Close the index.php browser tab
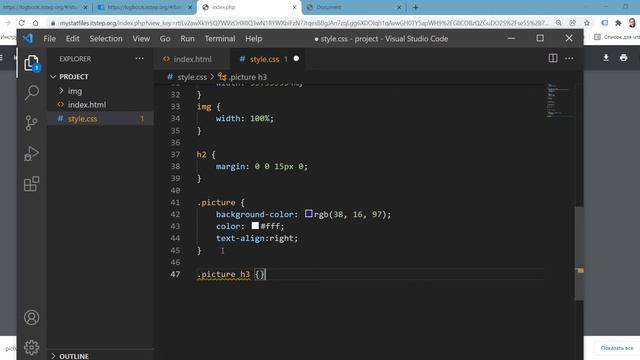The width and height of the screenshot is (640, 360). point(294,7)
